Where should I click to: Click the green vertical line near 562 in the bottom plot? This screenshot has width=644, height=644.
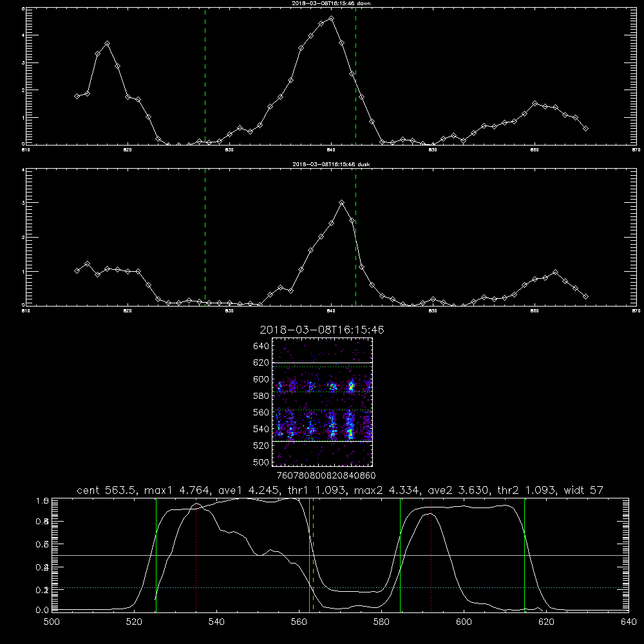coord(309,554)
